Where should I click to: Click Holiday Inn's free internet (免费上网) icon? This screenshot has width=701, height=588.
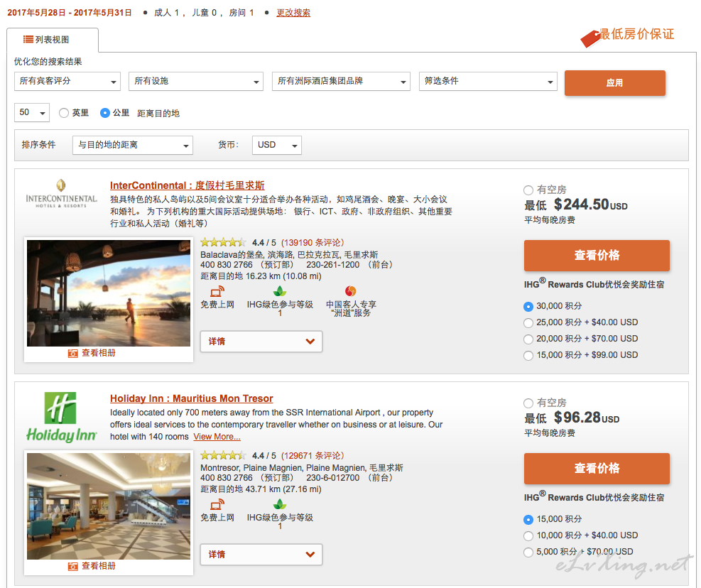[x=217, y=504]
